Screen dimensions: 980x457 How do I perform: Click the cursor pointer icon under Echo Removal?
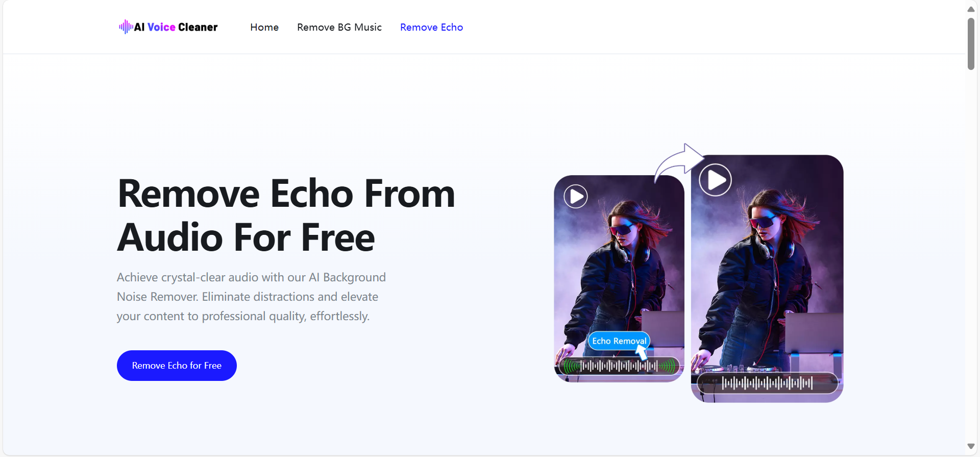pyautogui.click(x=642, y=352)
